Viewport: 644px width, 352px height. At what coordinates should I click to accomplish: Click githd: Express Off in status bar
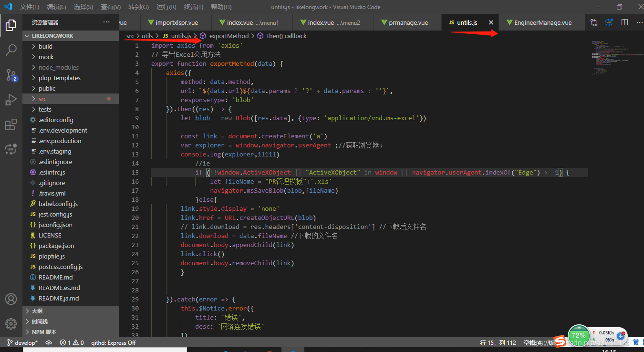tap(114, 342)
